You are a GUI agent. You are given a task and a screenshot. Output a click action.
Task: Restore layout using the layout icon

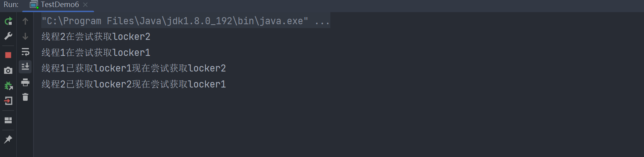(8, 120)
